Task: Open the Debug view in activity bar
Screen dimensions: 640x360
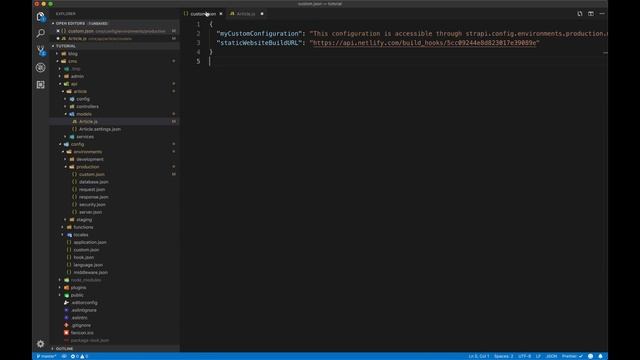Action: click(40, 68)
